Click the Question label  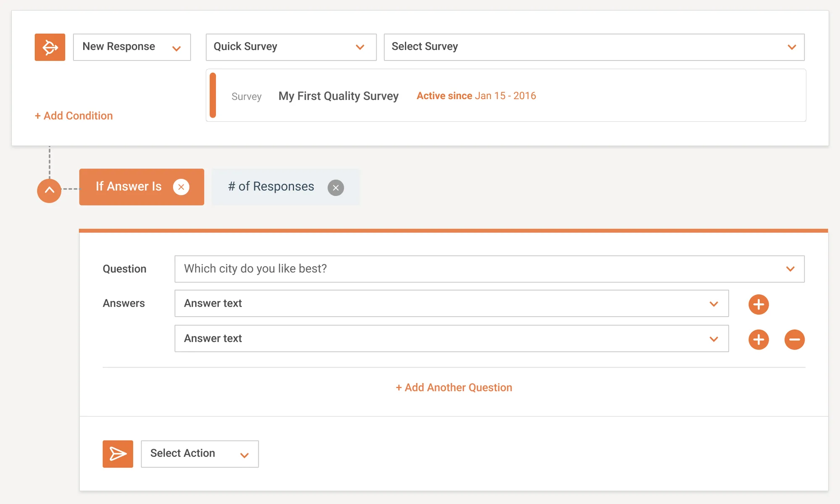coord(125,269)
